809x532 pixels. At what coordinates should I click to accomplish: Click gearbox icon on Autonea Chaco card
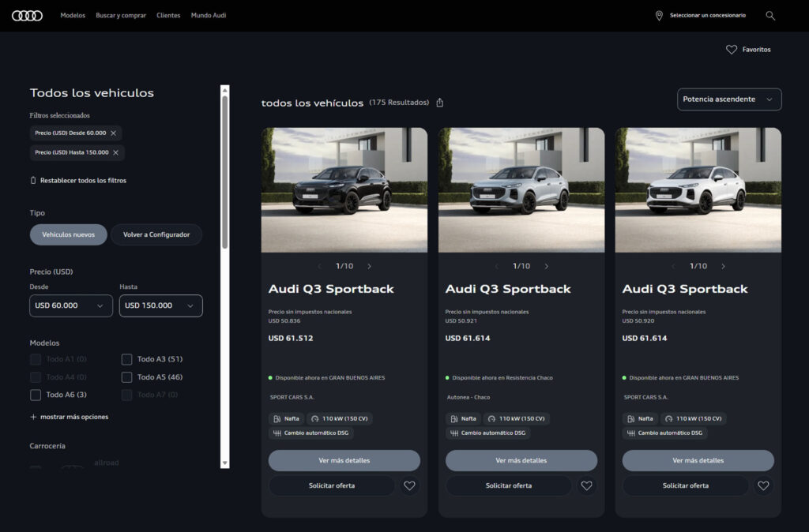click(x=454, y=433)
